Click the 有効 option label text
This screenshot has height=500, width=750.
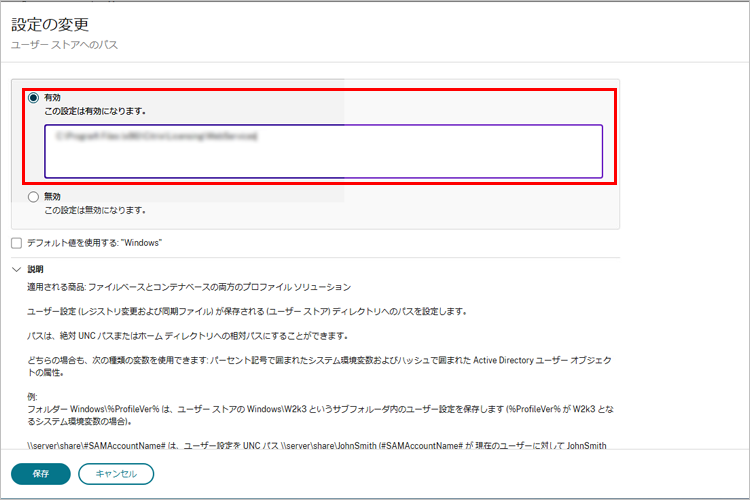(53, 98)
